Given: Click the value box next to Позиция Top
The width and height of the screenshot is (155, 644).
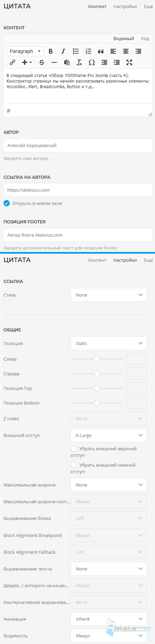Looking at the screenshot, I should (137, 388).
